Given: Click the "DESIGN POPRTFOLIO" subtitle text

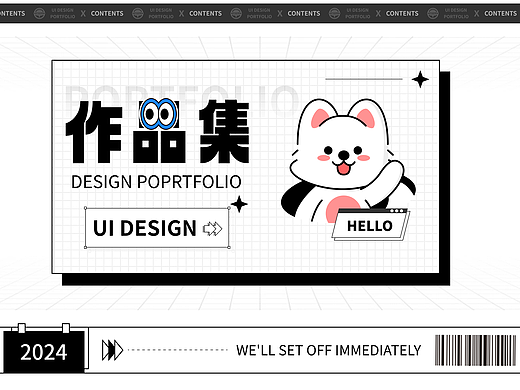Looking at the screenshot, I should 156,182.
